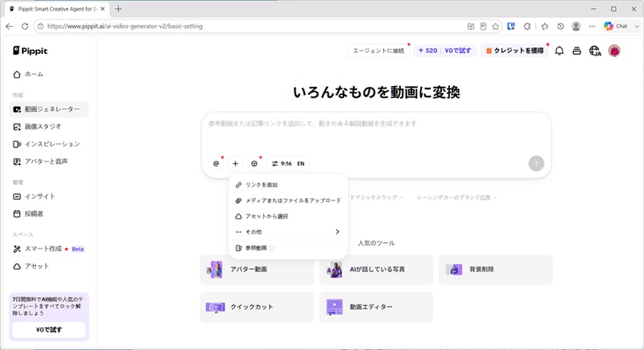Open the task stack icon in header
Viewport: 644px width, 350px height.
click(576, 51)
